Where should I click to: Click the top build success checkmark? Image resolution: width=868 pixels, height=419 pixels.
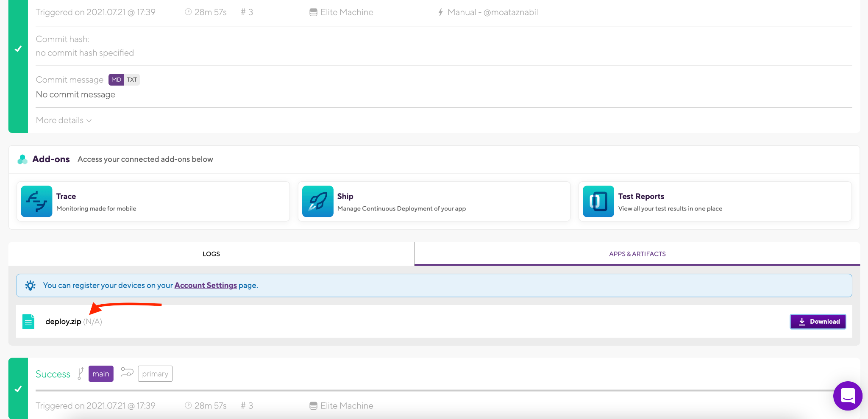18,49
